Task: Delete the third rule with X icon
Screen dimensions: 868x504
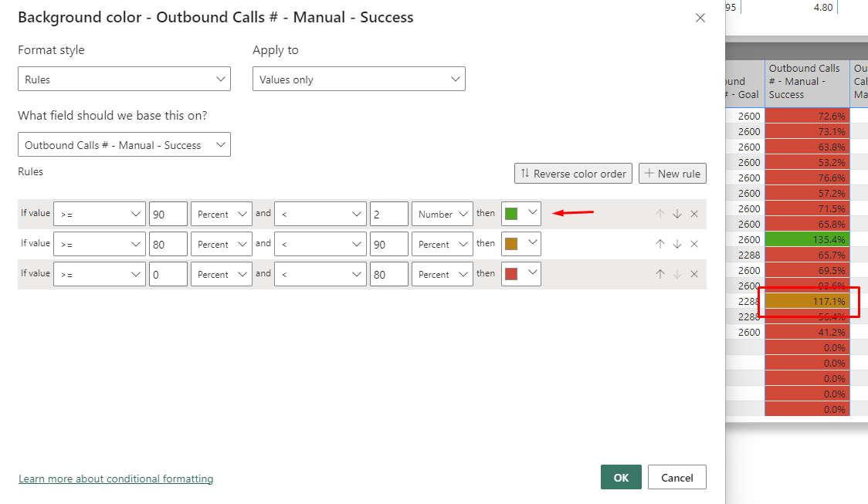Action: tap(694, 274)
